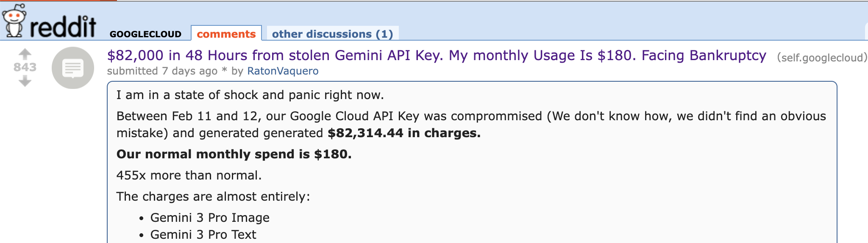This screenshot has height=243, width=868.
Task: Open the other discussions (1) tab
Action: coord(332,34)
